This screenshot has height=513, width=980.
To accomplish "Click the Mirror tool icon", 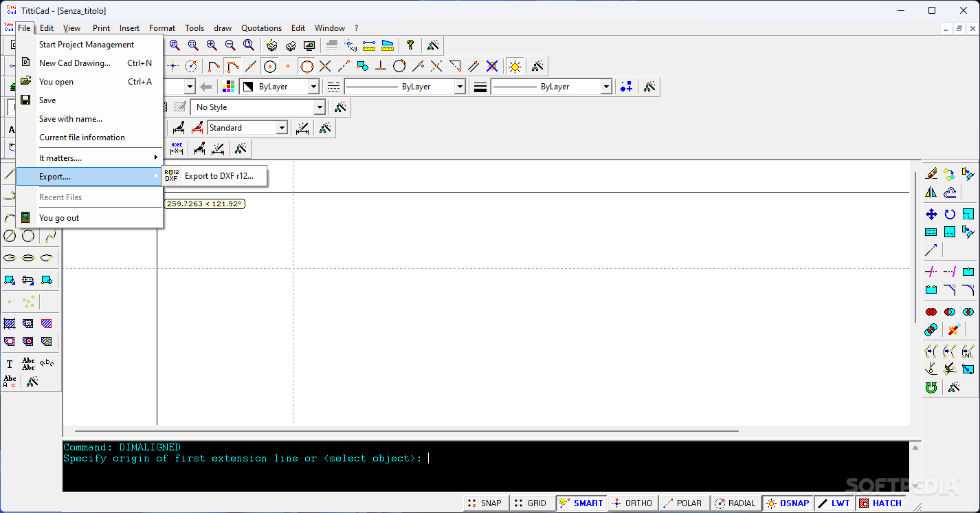I will click(931, 193).
